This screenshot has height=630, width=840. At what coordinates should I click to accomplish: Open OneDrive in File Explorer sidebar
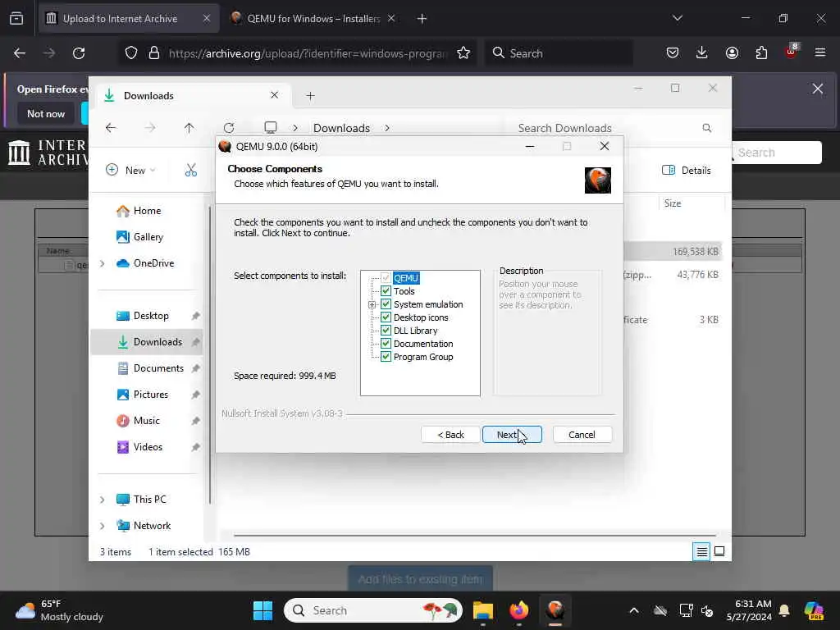tap(153, 263)
